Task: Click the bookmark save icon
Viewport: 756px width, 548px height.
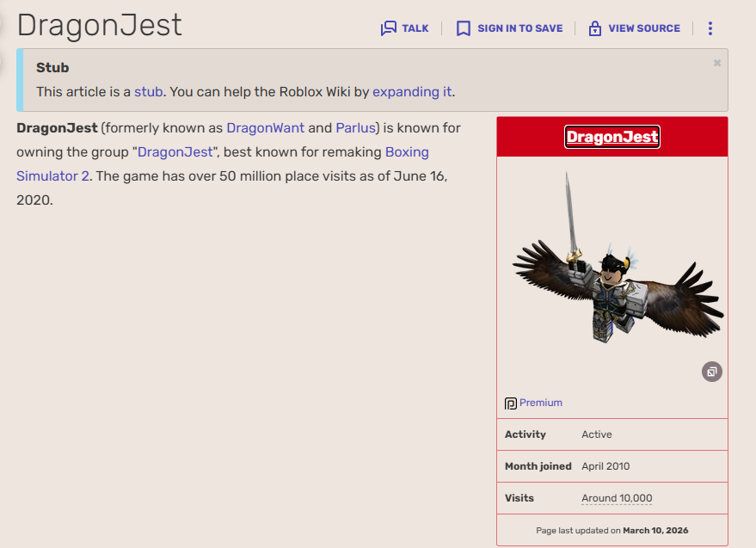Action: point(464,28)
